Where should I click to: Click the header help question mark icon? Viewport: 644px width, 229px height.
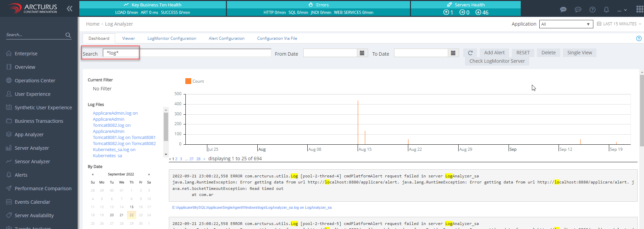coord(592,9)
